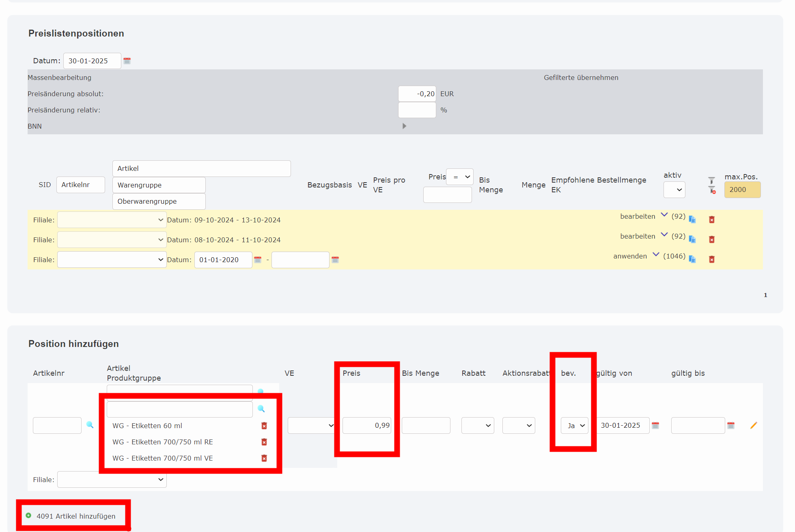
Task: Click the orange pencil edit icon
Action: [754, 425]
